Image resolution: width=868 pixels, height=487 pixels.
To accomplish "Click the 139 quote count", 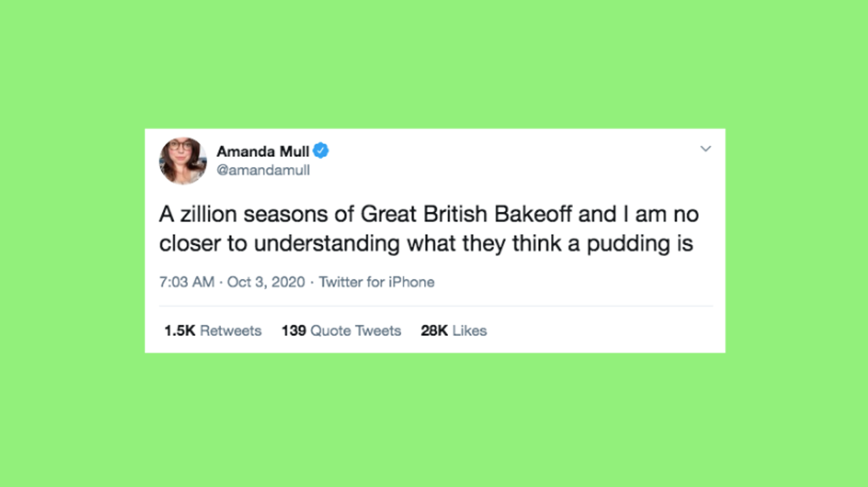I will [x=293, y=331].
